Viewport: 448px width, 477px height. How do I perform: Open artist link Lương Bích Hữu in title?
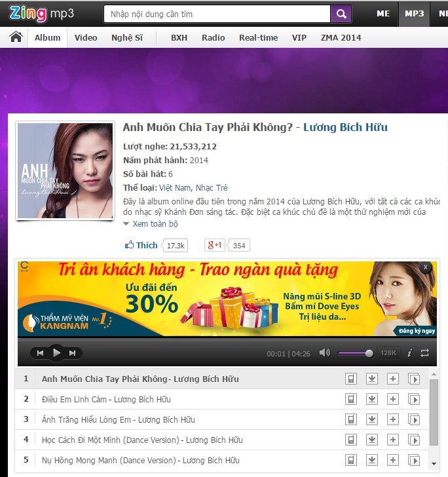345,127
